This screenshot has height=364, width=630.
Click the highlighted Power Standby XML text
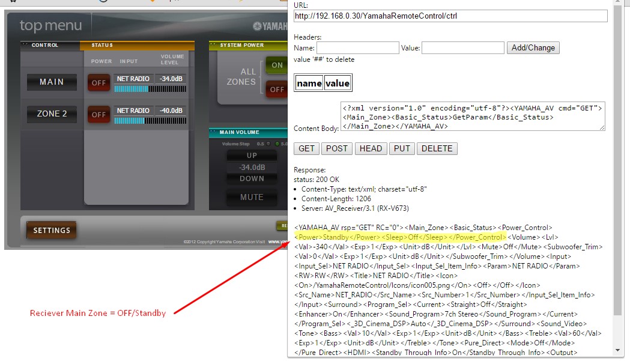pos(400,237)
